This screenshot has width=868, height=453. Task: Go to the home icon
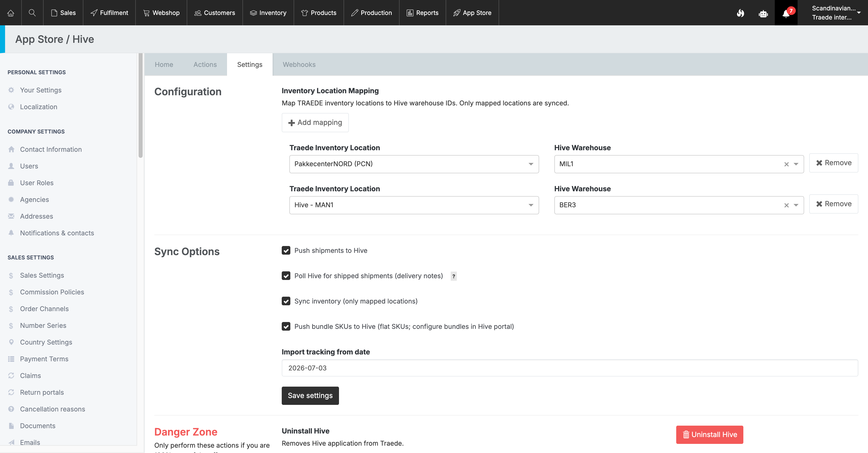click(11, 13)
